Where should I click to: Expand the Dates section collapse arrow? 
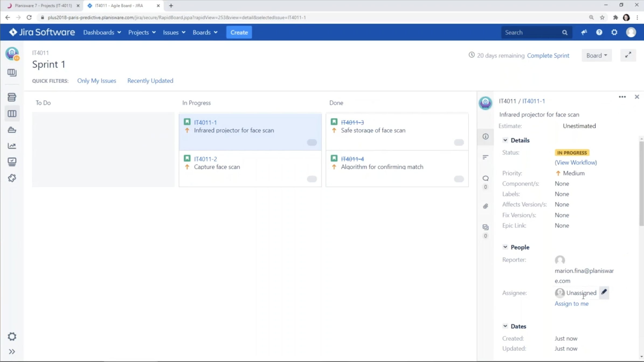click(x=505, y=326)
